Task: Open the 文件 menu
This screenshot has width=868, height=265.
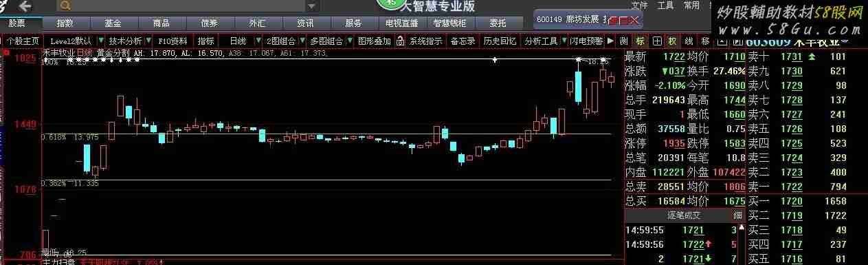Action: [x=640, y=6]
